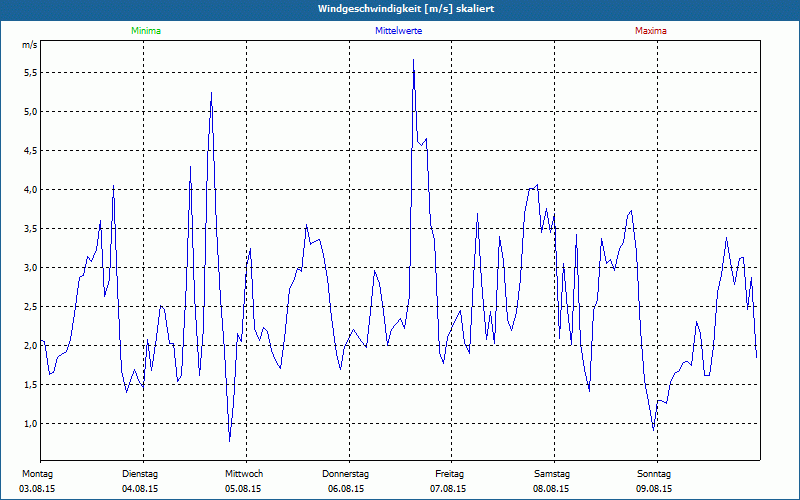
Task: Click the Windgeschwindigkeit [m/s] skaliert title
Action: coord(406,9)
